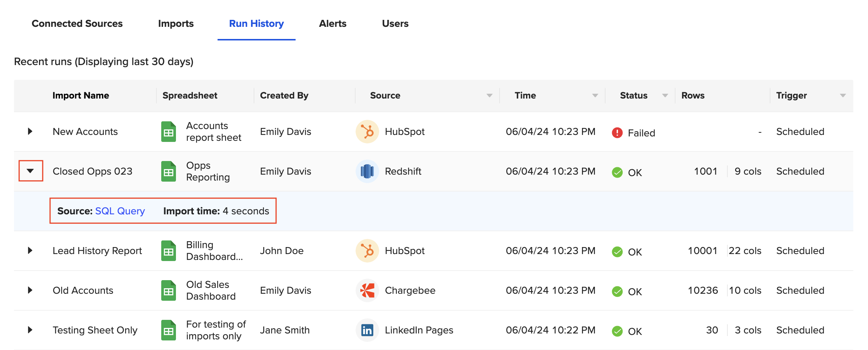868x350 pixels.
Task: Click John Doe in the Created By column
Action: point(282,251)
